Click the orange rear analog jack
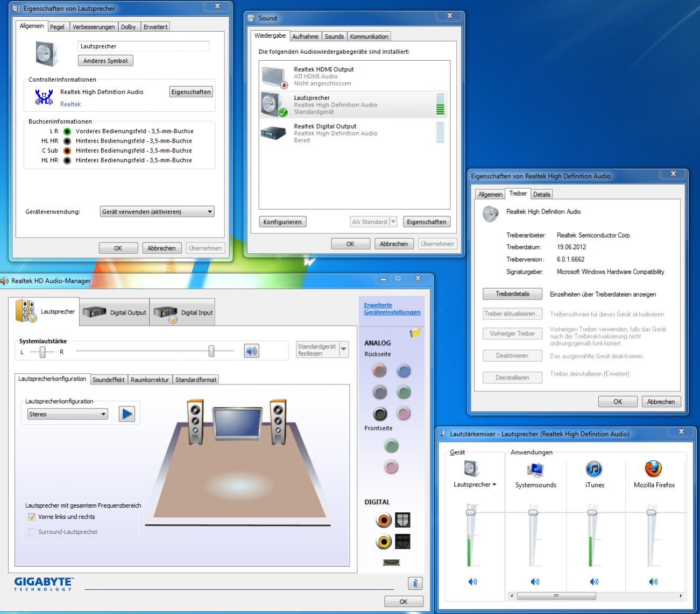 coord(380,370)
